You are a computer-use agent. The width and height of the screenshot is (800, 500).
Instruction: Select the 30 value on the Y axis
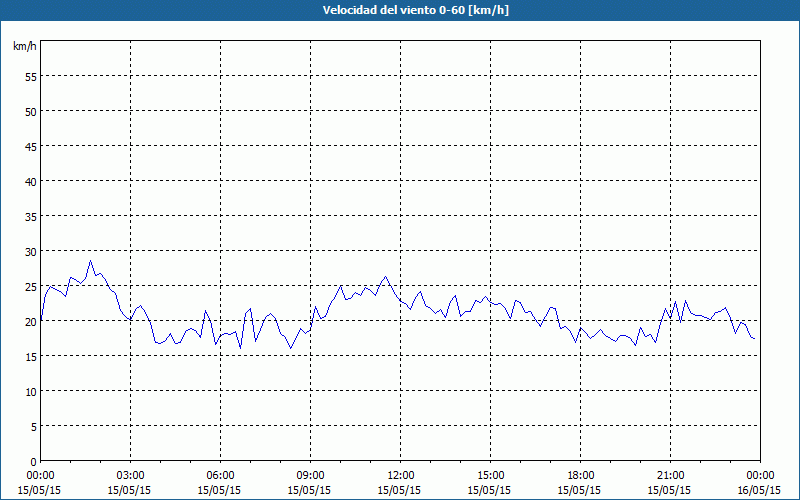[31, 253]
